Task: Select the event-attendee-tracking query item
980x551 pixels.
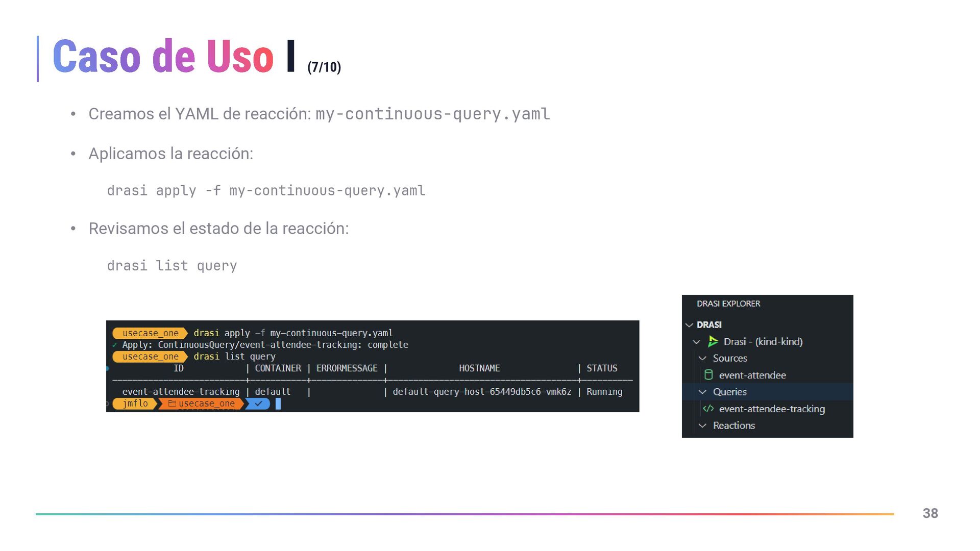Action: (772, 409)
